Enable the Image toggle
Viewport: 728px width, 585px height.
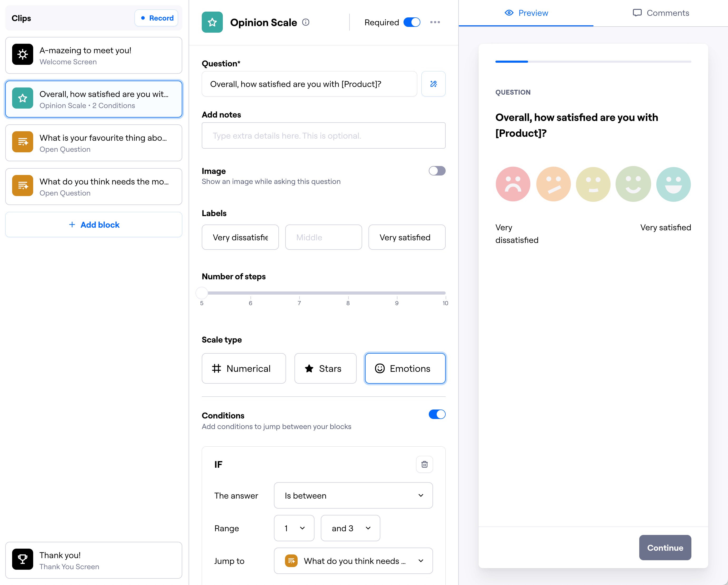coord(437,171)
